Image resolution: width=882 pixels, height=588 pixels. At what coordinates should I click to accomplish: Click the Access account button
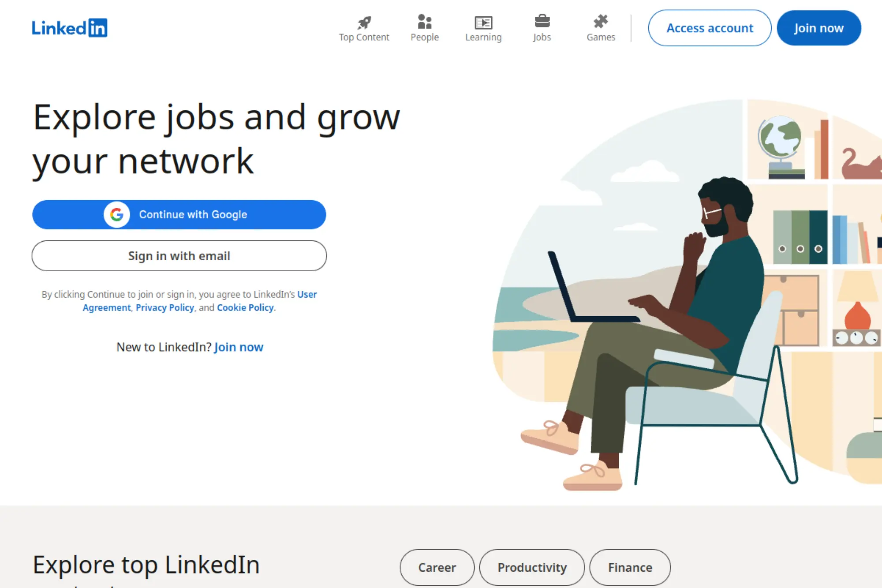click(x=709, y=28)
